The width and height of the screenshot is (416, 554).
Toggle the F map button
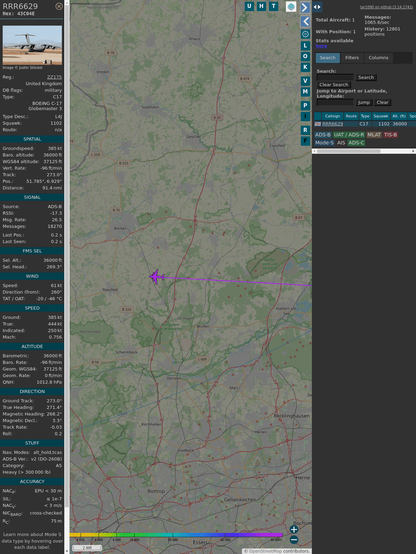click(x=305, y=141)
